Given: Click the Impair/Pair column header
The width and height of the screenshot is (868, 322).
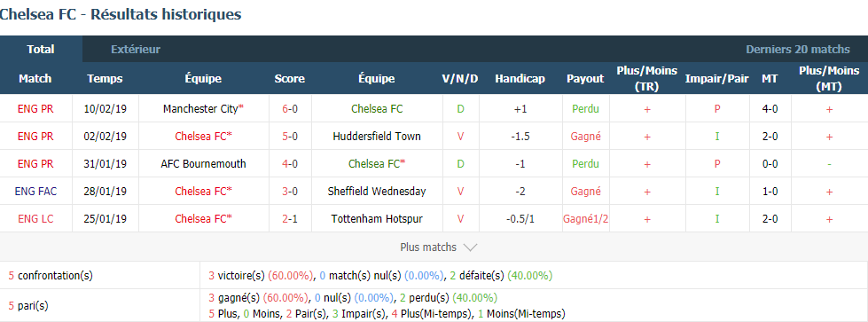Looking at the screenshot, I should (717, 79).
